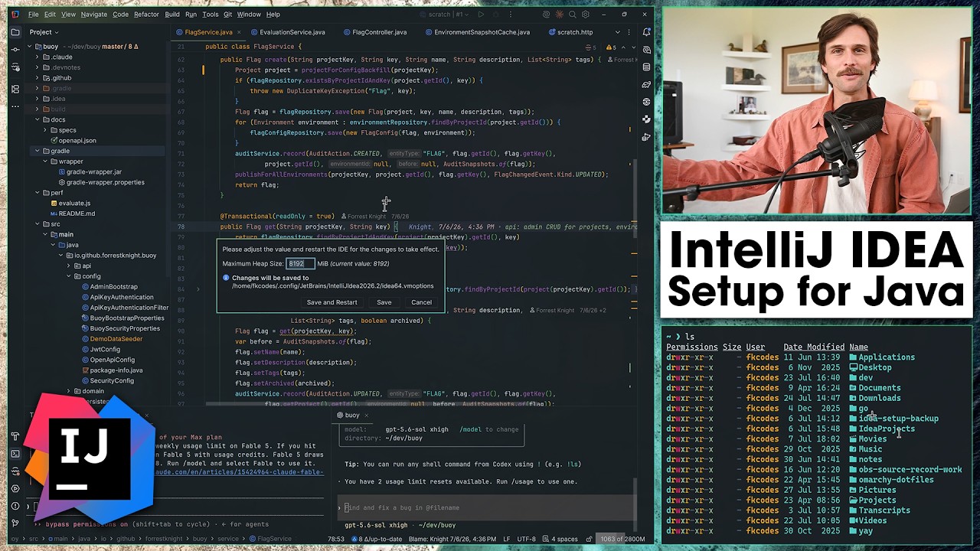Expand the domain package
Screen dimensions: 980x551
(68, 391)
